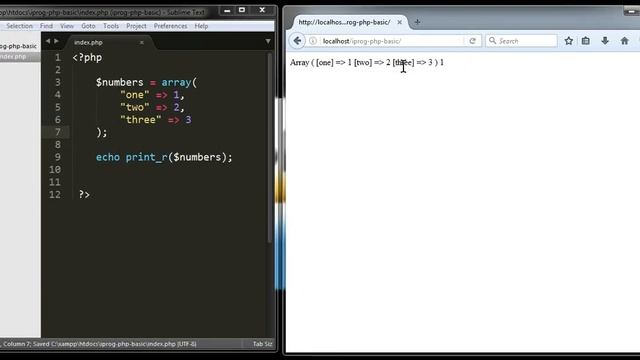Go back in the browser
Screen dimensions: 640x360
click(297, 41)
